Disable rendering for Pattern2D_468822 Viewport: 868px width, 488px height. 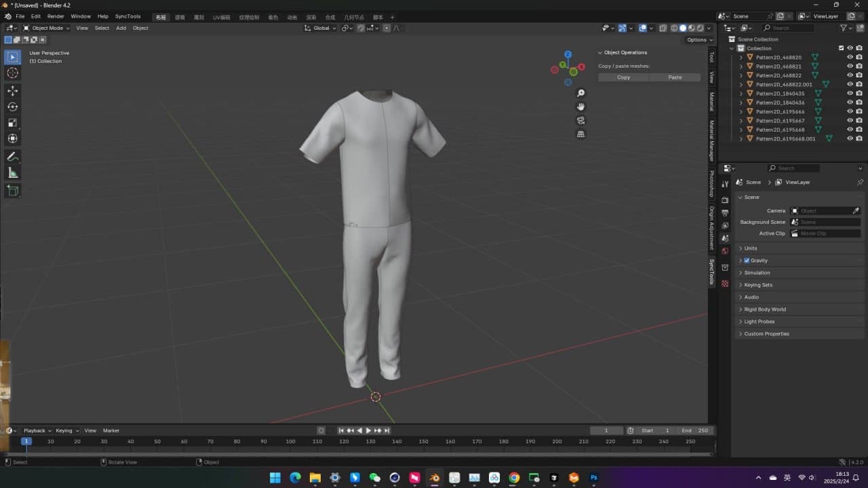pyautogui.click(x=859, y=75)
